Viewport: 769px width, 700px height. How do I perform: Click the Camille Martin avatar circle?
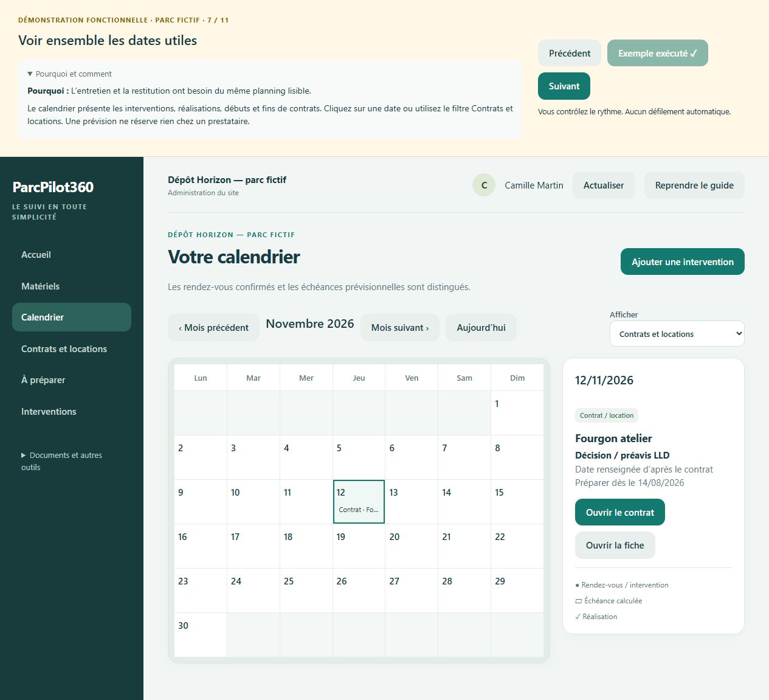484,185
